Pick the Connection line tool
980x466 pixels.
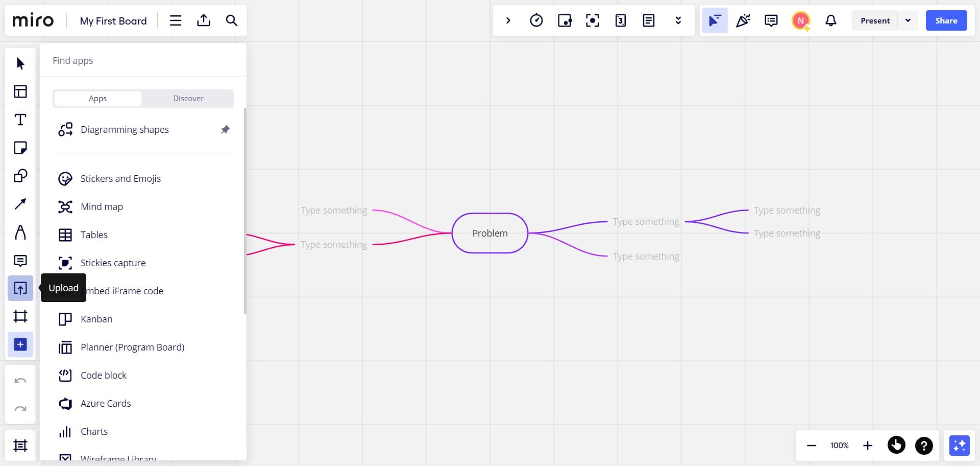point(20,203)
